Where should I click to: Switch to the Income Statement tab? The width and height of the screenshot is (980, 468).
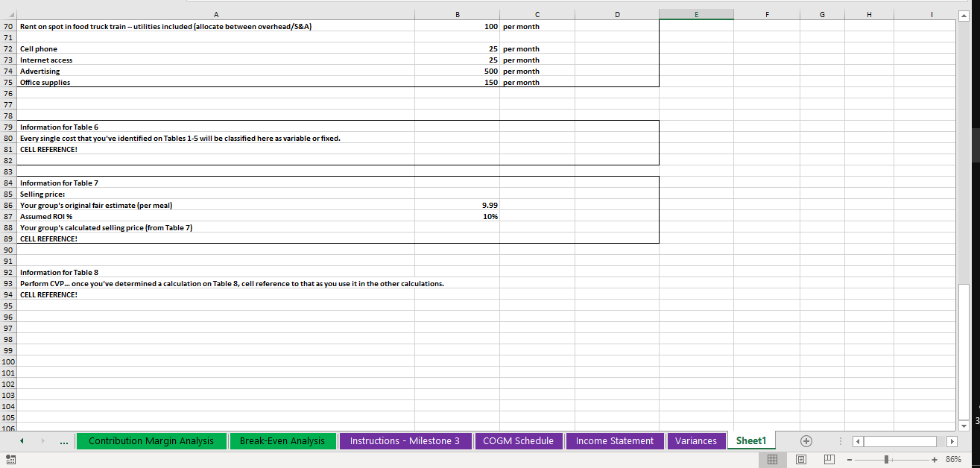[615, 440]
